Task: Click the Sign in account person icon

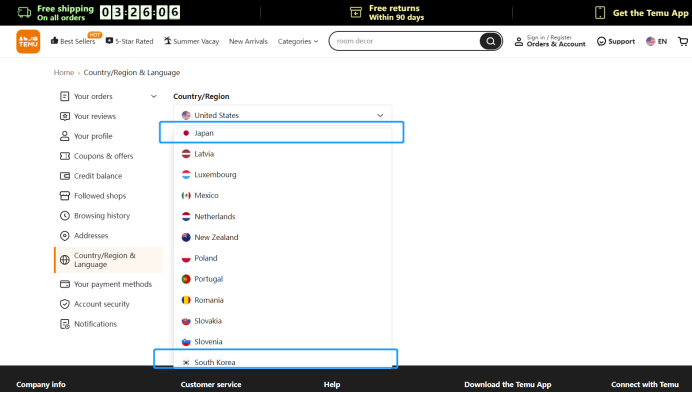Action: (x=519, y=42)
